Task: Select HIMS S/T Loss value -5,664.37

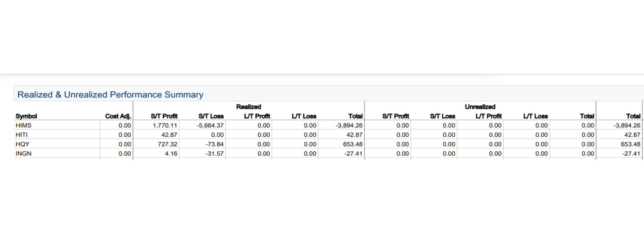Action: point(210,125)
